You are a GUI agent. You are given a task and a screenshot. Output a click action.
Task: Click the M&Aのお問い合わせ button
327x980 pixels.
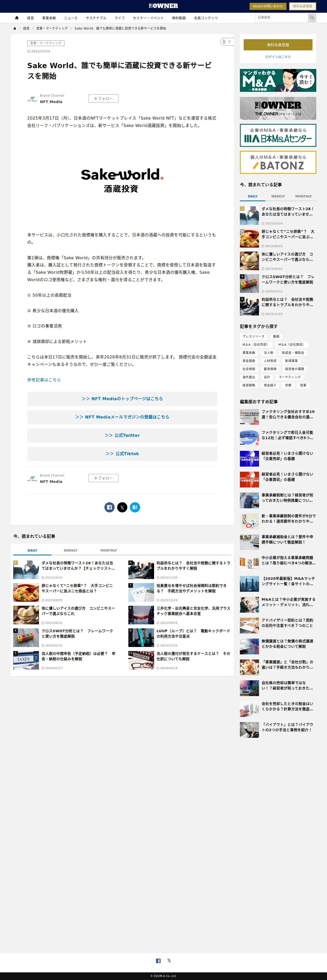[268, 6]
